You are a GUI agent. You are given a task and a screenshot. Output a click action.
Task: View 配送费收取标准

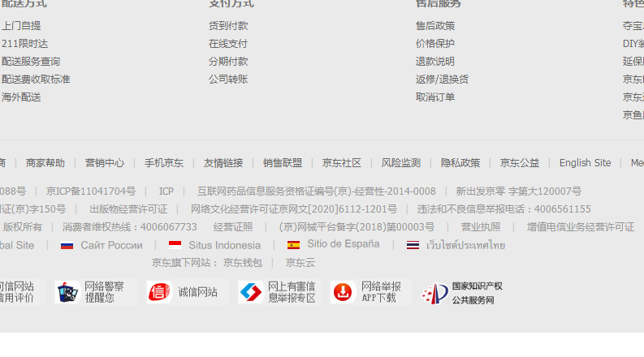click(36, 80)
